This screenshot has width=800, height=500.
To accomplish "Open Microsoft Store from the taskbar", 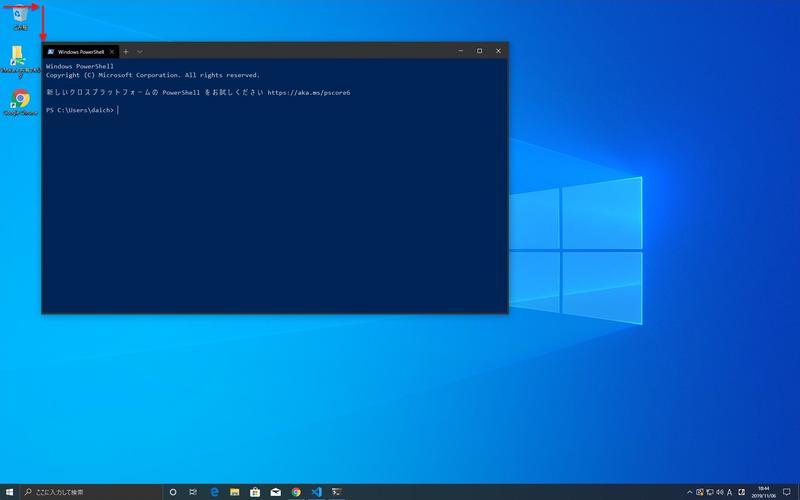I will point(255,492).
